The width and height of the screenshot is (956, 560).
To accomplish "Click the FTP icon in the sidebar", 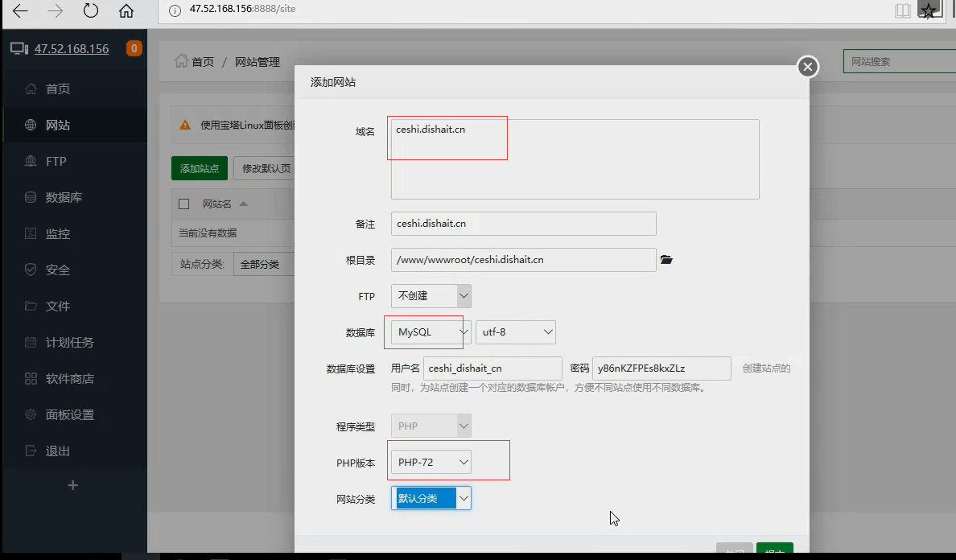I will (x=31, y=161).
